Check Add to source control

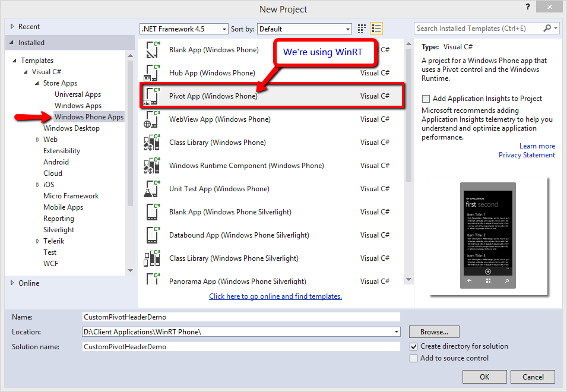(414, 358)
